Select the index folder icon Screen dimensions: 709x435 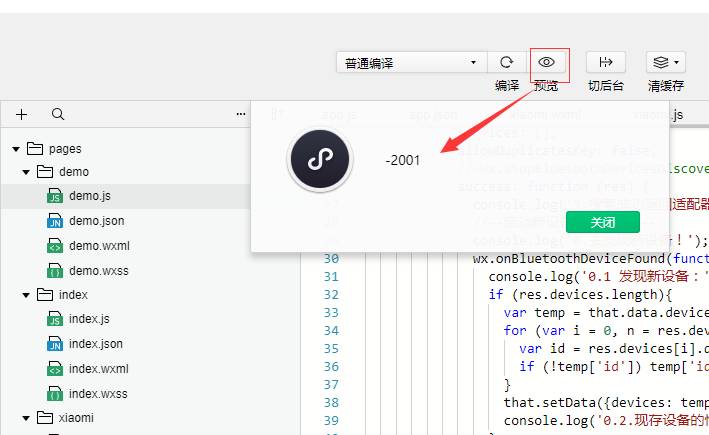pyautogui.click(x=45, y=295)
